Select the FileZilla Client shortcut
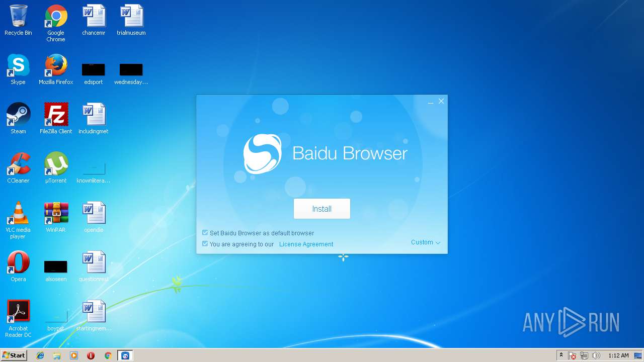644x362 pixels. point(56,119)
